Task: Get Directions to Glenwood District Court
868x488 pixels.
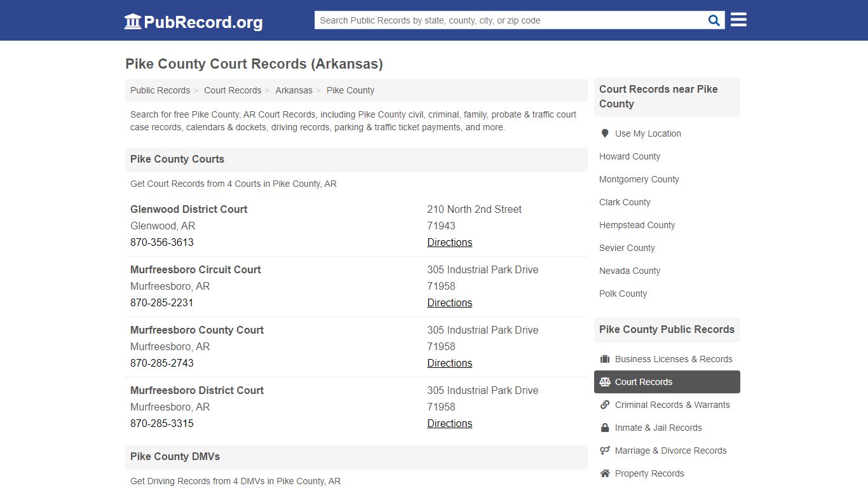Action: click(x=450, y=242)
